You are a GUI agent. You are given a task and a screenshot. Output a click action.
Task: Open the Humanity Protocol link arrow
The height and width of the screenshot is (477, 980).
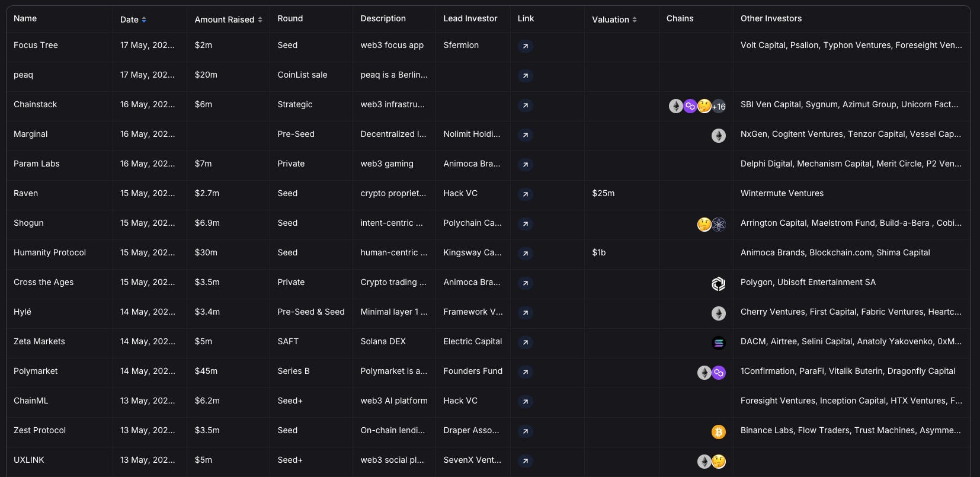tap(526, 254)
